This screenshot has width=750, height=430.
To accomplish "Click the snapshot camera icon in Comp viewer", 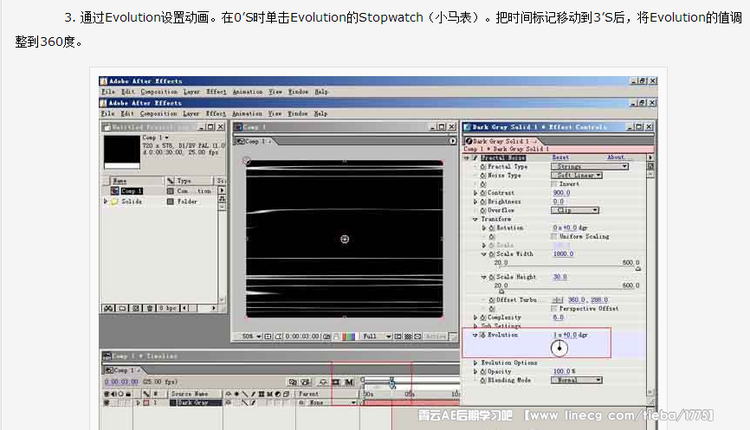I will [x=327, y=337].
